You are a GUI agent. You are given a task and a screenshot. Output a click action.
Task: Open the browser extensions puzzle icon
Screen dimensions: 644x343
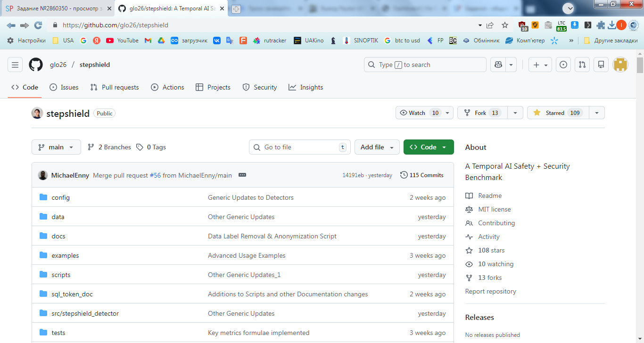tap(600, 25)
